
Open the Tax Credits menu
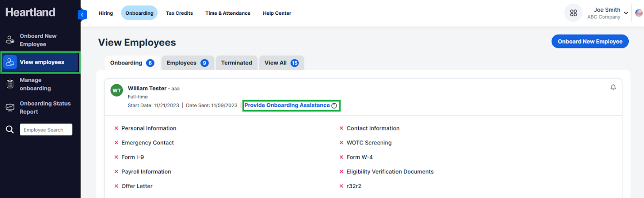[x=180, y=13]
